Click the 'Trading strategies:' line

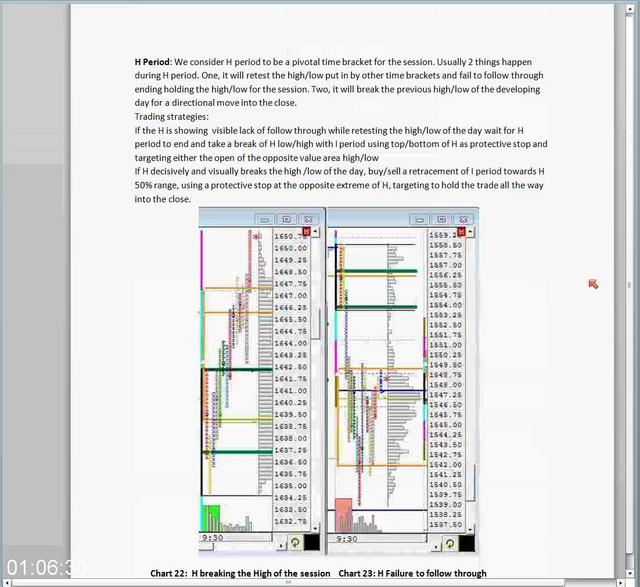[171, 117]
